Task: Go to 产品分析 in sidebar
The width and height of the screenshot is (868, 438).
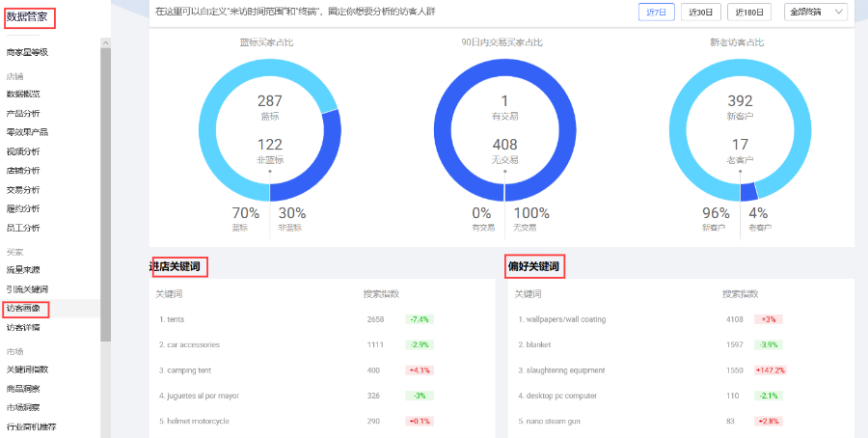Action: 23,113
